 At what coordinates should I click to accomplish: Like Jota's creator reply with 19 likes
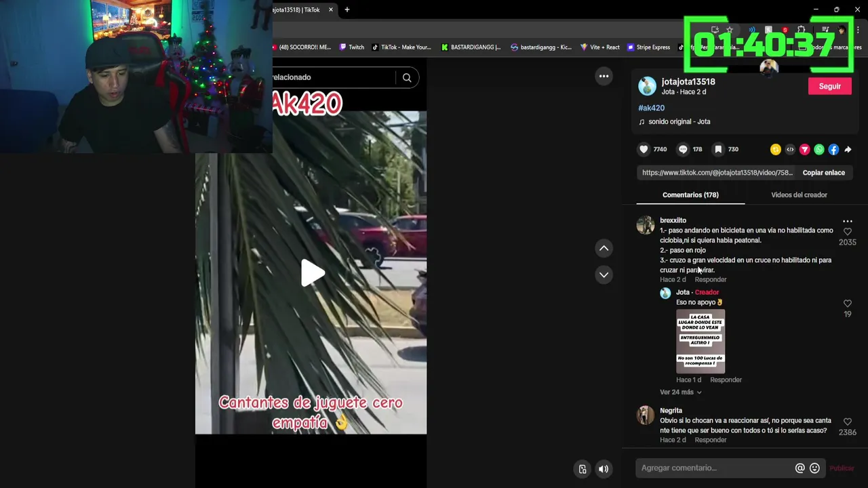click(848, 304)
